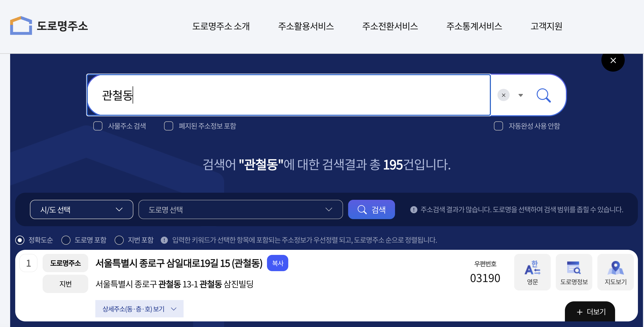Clear search text with the gray X icon
This screenshot has width=644, height=327.
coord(504,95)
